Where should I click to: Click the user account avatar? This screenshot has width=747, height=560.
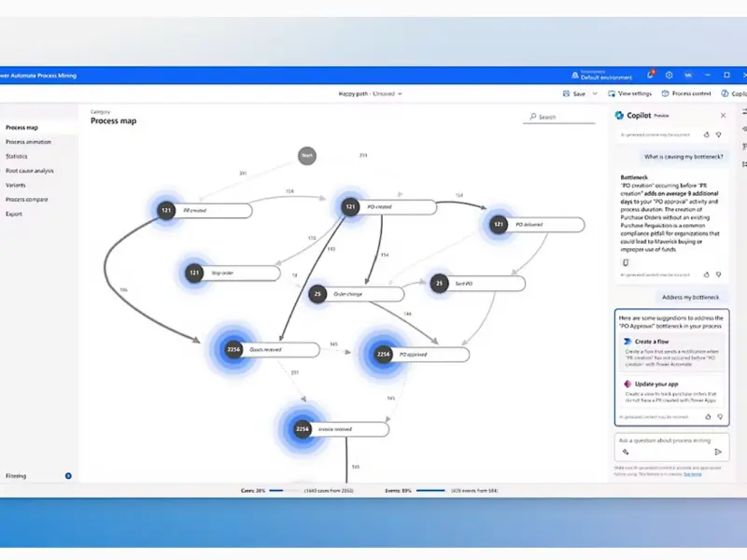click(688, 75)
